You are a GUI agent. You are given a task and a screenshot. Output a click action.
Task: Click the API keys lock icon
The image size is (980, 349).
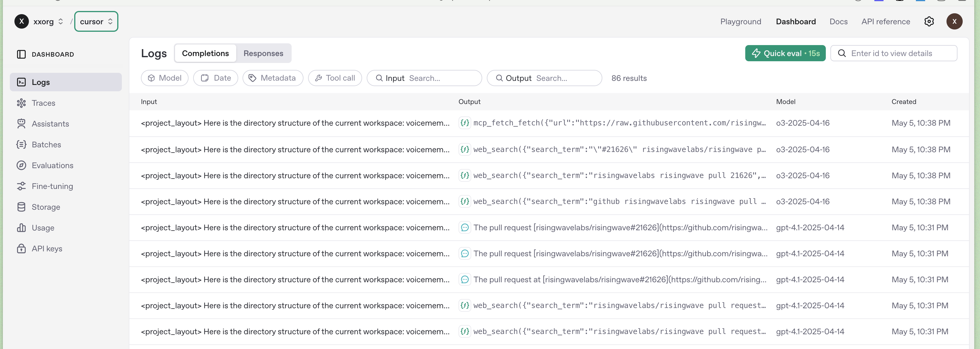coord(21,248)
